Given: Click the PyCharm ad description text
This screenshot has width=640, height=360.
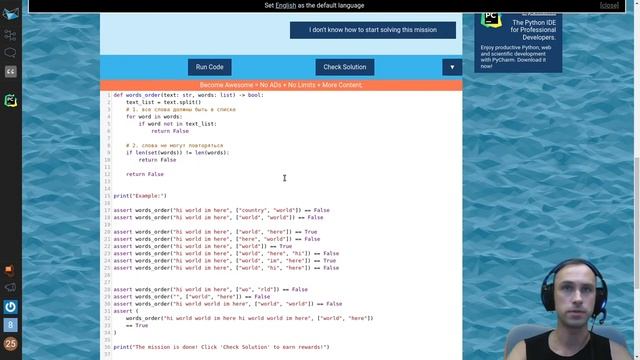Looking at the screenshot, I should pos(516,56).
